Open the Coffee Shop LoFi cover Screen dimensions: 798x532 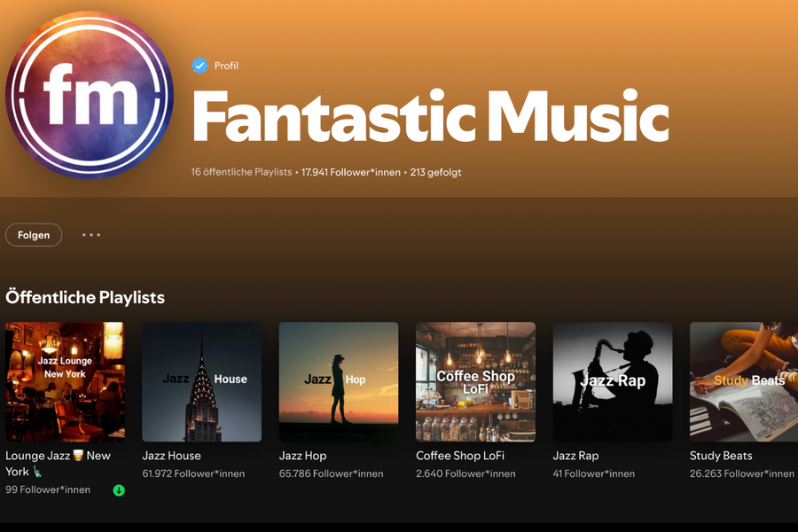(475, 382)
